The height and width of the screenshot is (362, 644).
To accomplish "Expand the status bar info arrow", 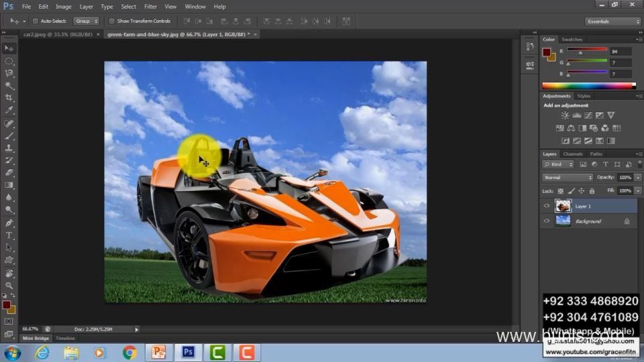I will point(137,329).
